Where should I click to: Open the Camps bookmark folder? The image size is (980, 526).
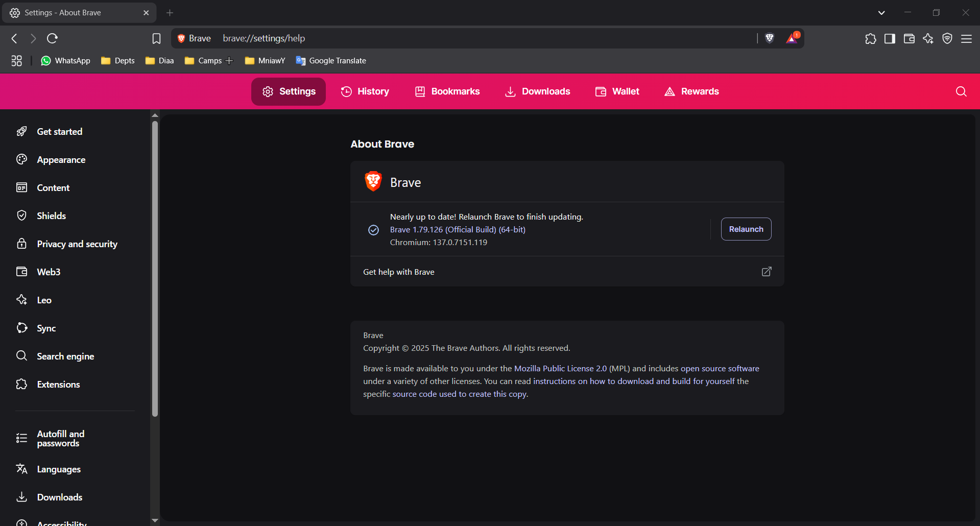click(x=203, y=61)
